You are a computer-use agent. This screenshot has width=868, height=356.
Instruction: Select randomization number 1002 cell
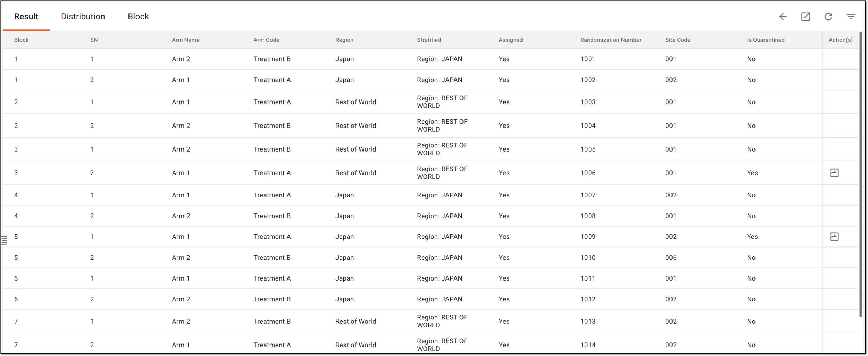pyautogui.click(x=588, y=80)
